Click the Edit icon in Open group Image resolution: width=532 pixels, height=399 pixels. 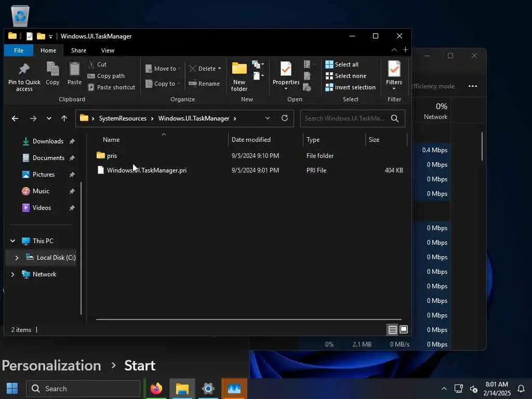point(308,76)
